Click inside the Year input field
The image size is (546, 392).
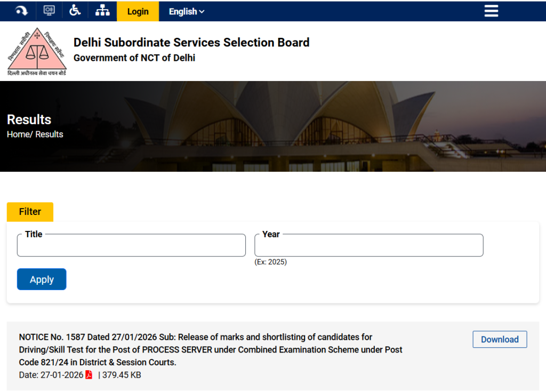tap(368, 245)
